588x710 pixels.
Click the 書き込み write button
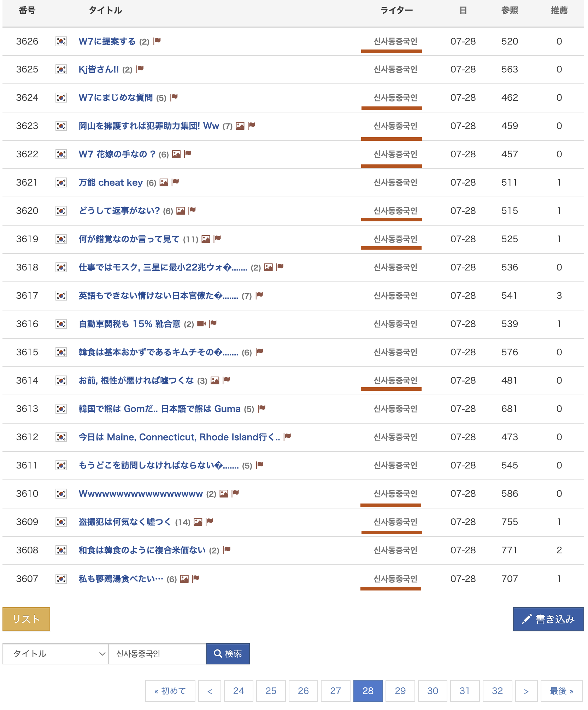548,619
